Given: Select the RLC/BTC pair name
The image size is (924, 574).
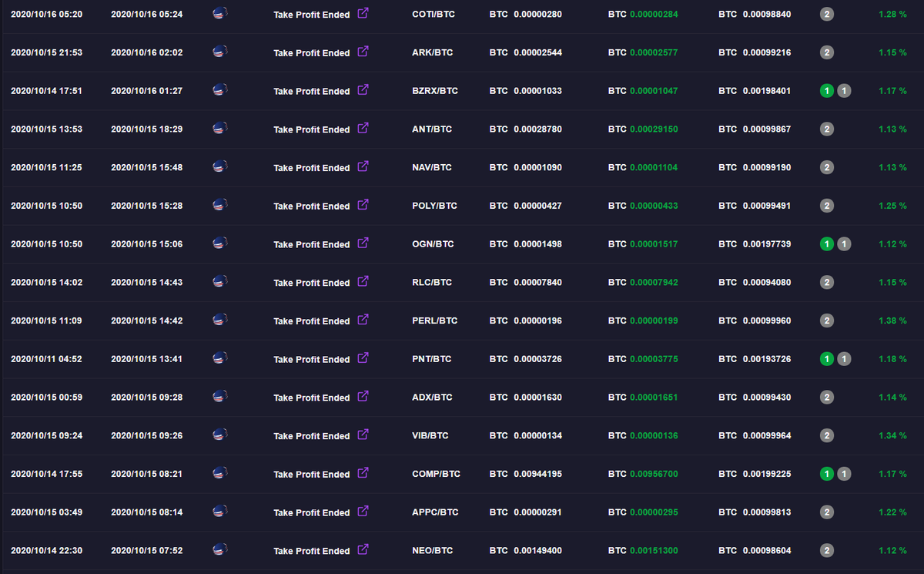Looking at the screenshot, I should (x=431, y=283).
